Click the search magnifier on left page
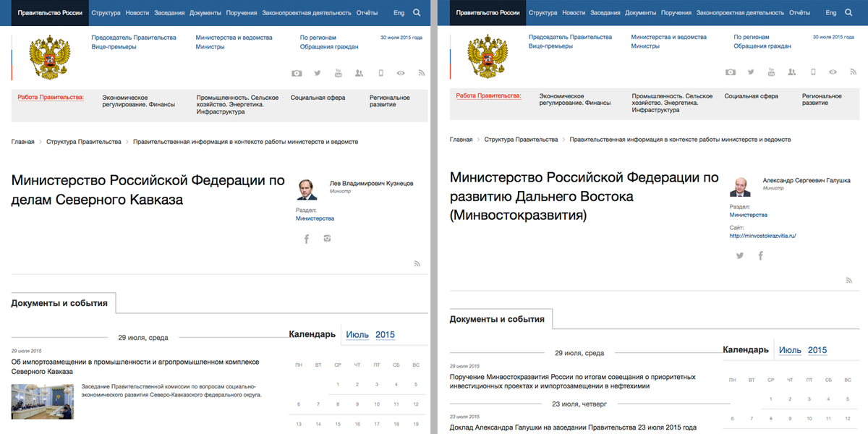868x434 pixels. pos(417,12)
